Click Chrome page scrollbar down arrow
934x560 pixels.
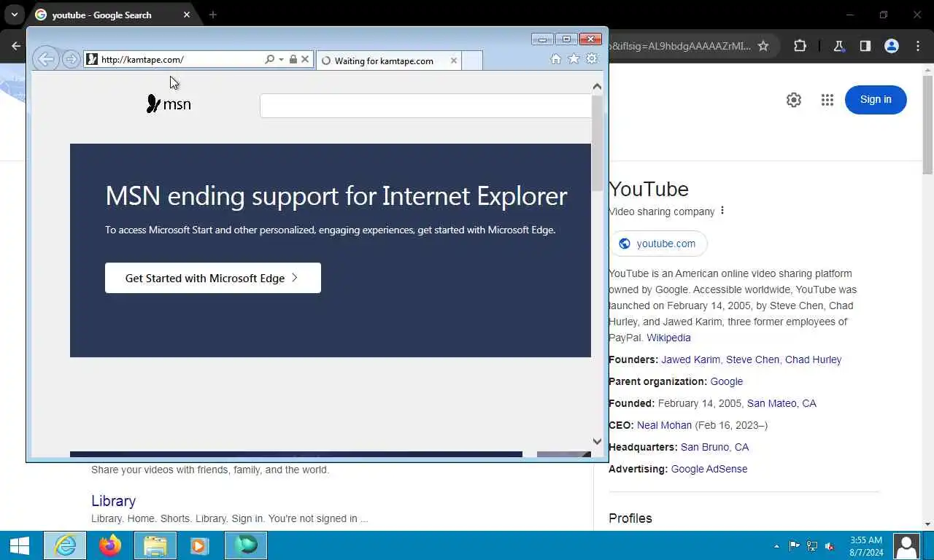[x=927, y=524]
